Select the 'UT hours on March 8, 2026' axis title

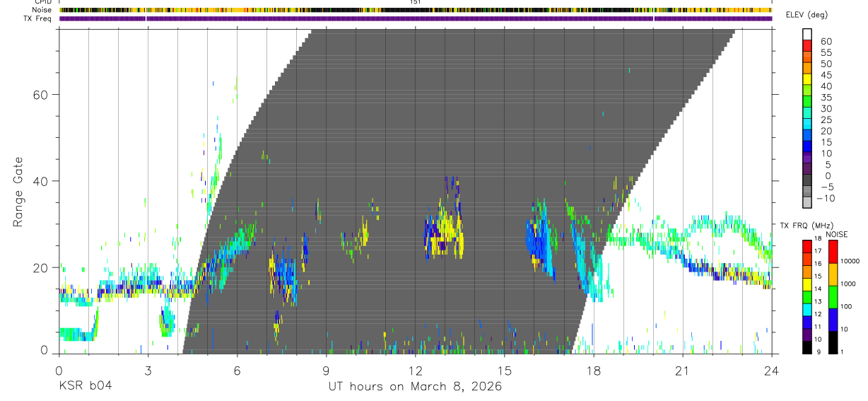coord(415,386)
